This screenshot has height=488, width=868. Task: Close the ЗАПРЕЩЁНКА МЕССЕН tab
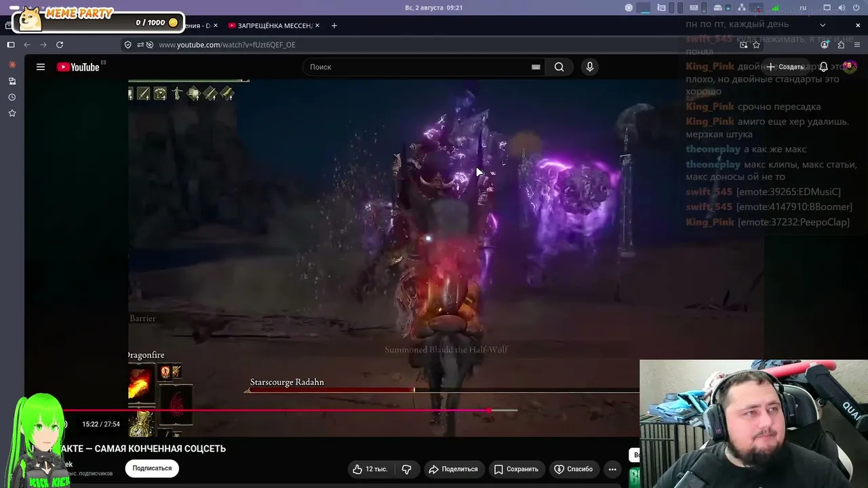tap(318, 26)
